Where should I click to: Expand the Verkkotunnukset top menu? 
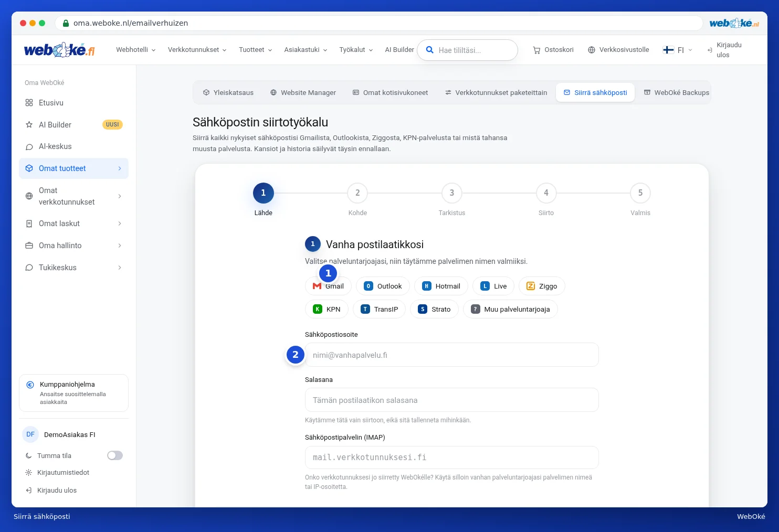point(197,50)
